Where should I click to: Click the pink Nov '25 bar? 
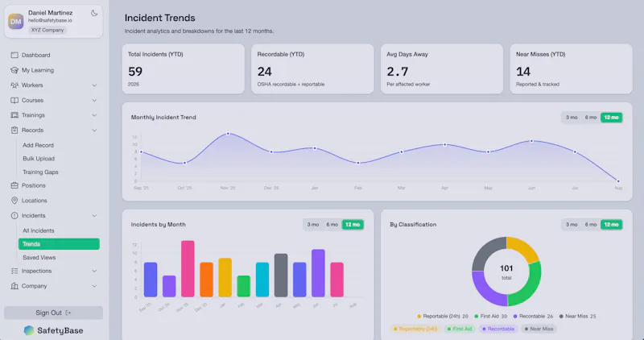pyautogui.click(x=188, y=269)
